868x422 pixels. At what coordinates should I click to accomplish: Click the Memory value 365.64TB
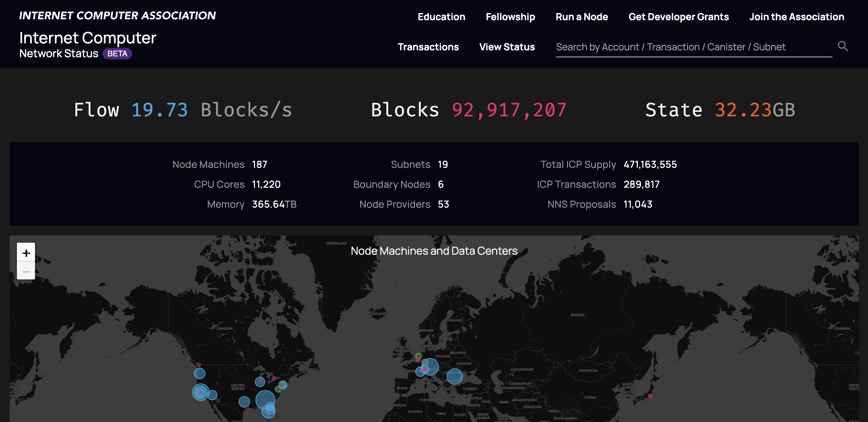[x=274, y=204]
